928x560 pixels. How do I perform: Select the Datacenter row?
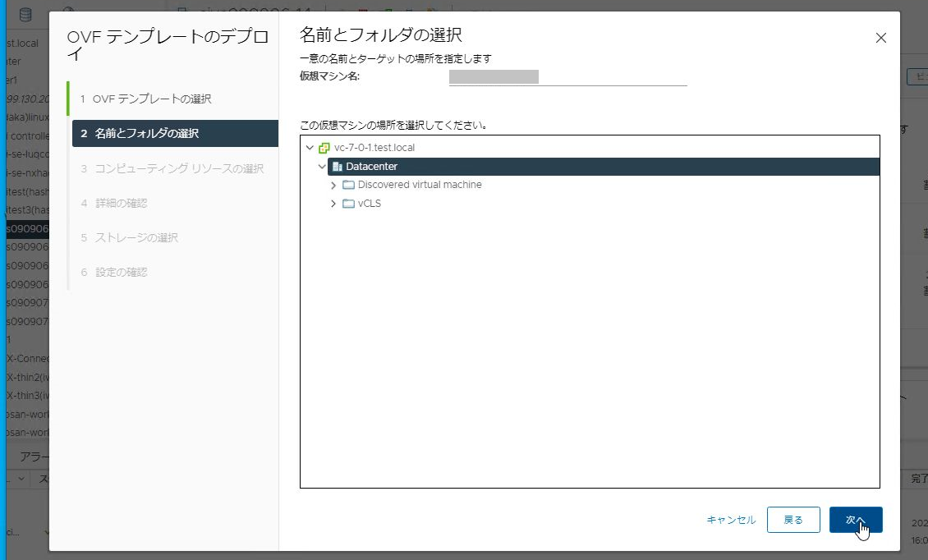[x=604, y=167]
